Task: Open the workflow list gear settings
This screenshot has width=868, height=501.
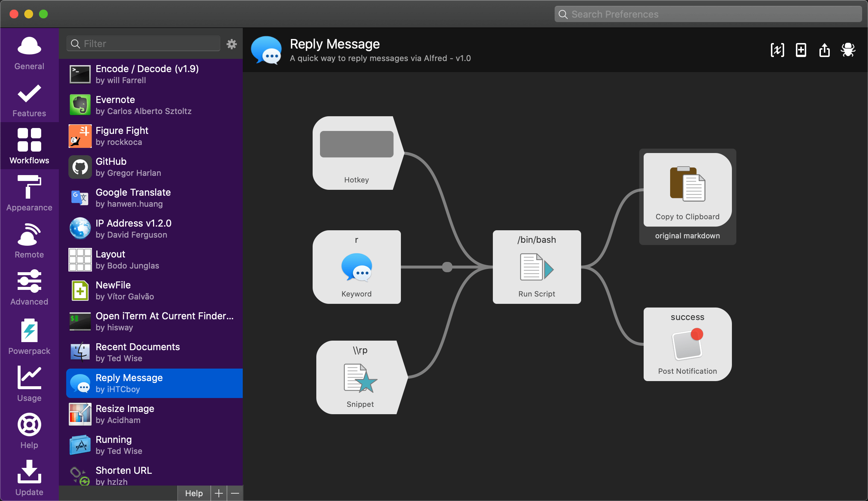Action: tap(232, 44)
